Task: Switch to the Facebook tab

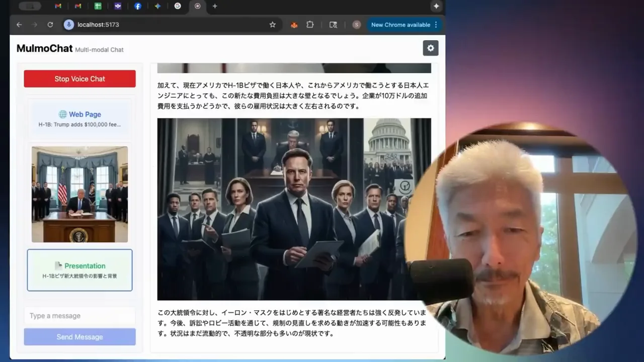Action: [x=137, y=6]
